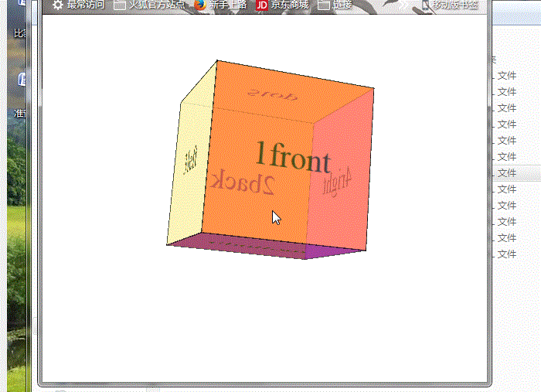Click the desktop icon at left edge

(22, 80)
